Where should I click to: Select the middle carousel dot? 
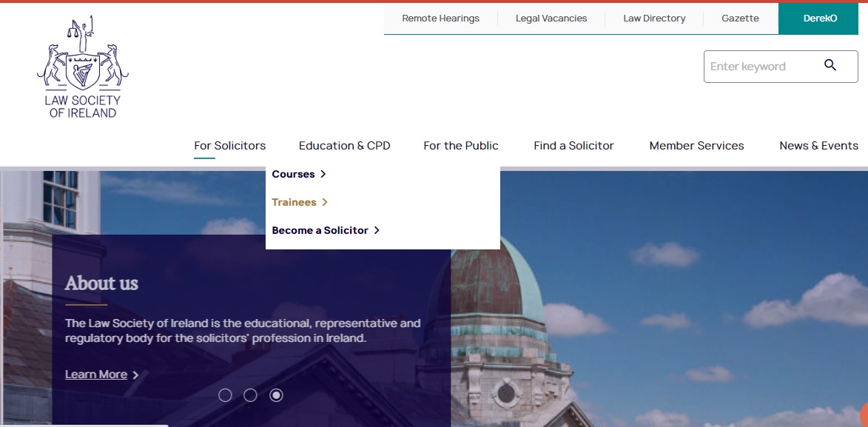[251, 395]
